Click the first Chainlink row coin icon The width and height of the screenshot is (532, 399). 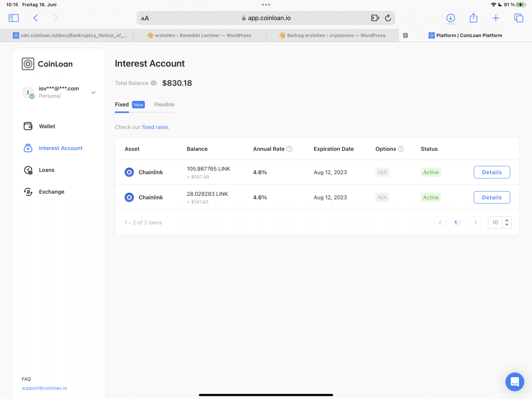(x=129, y=172)
